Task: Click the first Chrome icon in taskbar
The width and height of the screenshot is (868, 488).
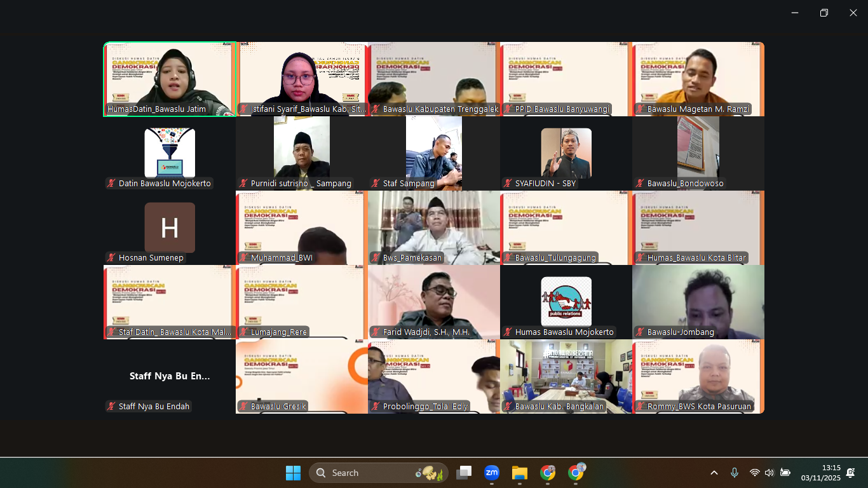Action: pos(548,473)
